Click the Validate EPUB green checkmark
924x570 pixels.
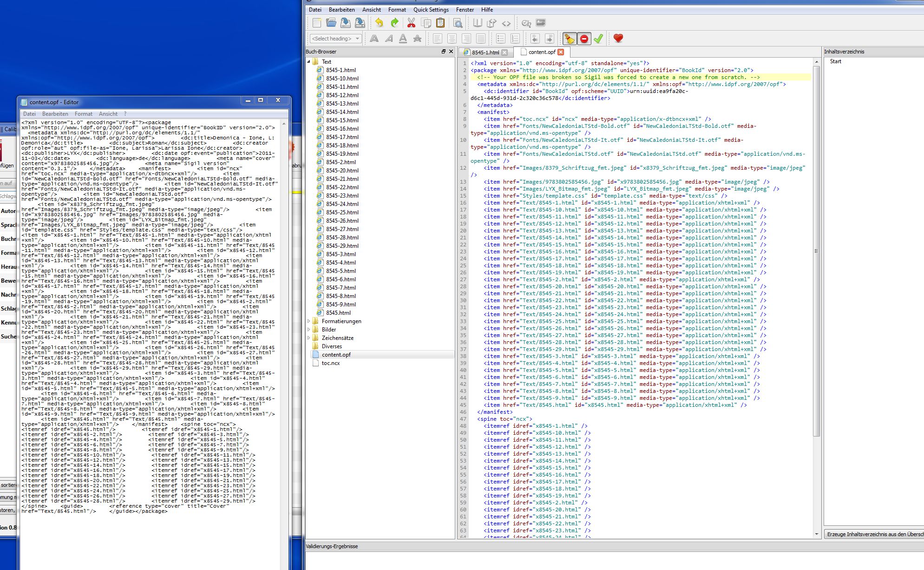click(598, 39)
